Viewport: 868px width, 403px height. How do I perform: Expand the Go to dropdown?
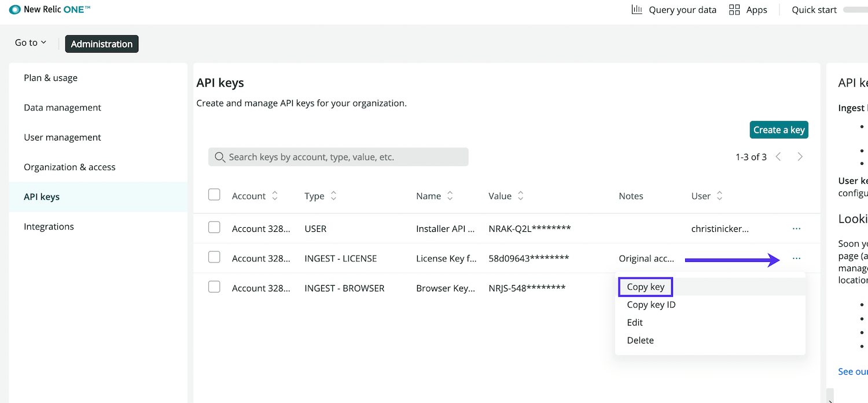(31, 43)
